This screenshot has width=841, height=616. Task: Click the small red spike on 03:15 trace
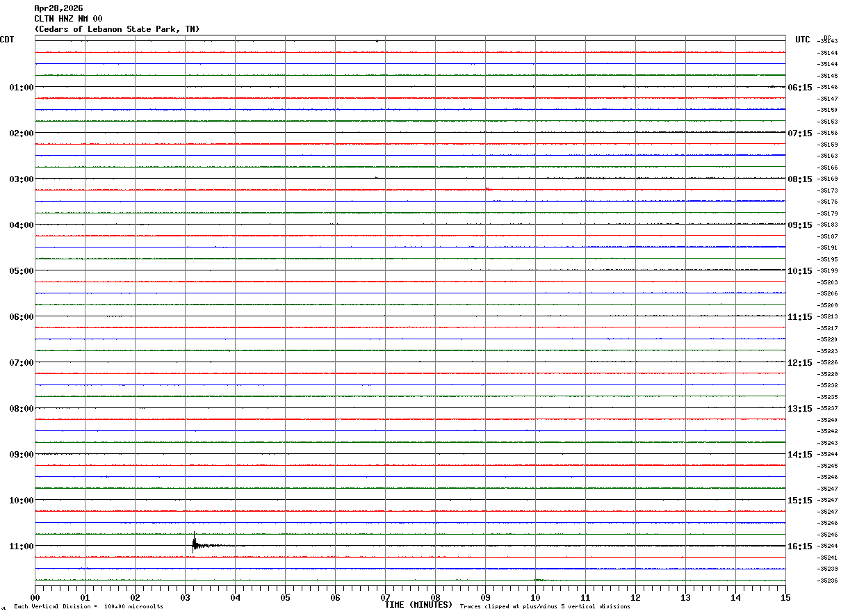[488, 188]
